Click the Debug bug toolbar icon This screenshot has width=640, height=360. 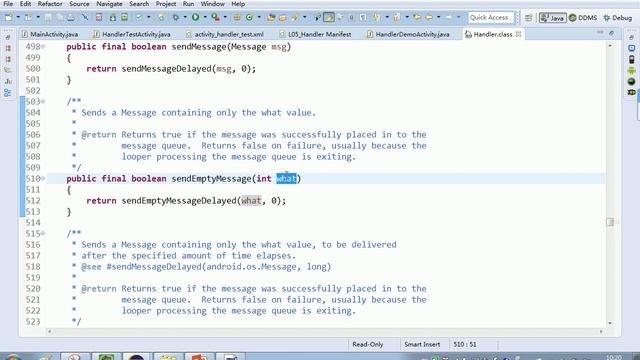[176, 18]
